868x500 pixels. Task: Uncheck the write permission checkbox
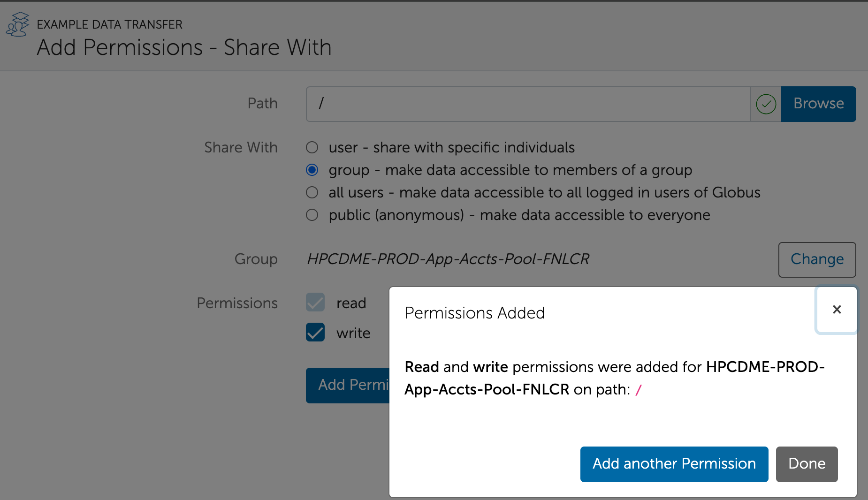[315, 333]
